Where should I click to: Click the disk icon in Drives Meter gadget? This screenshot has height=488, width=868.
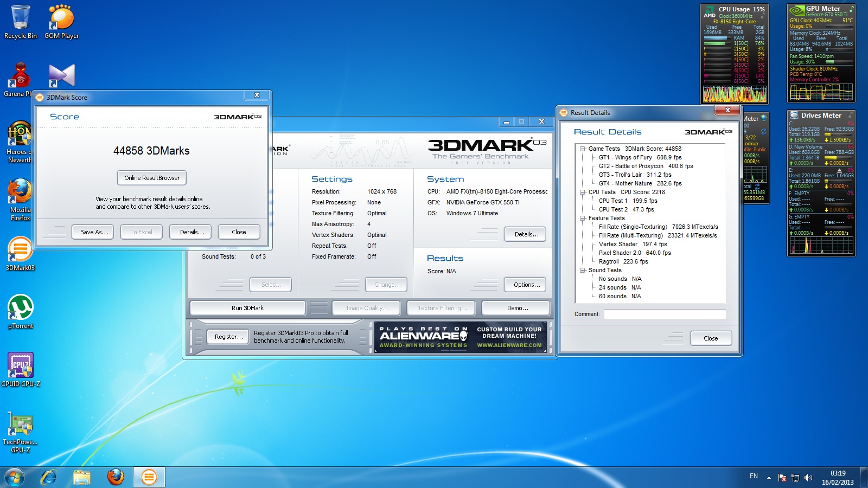tap(795, 115)
